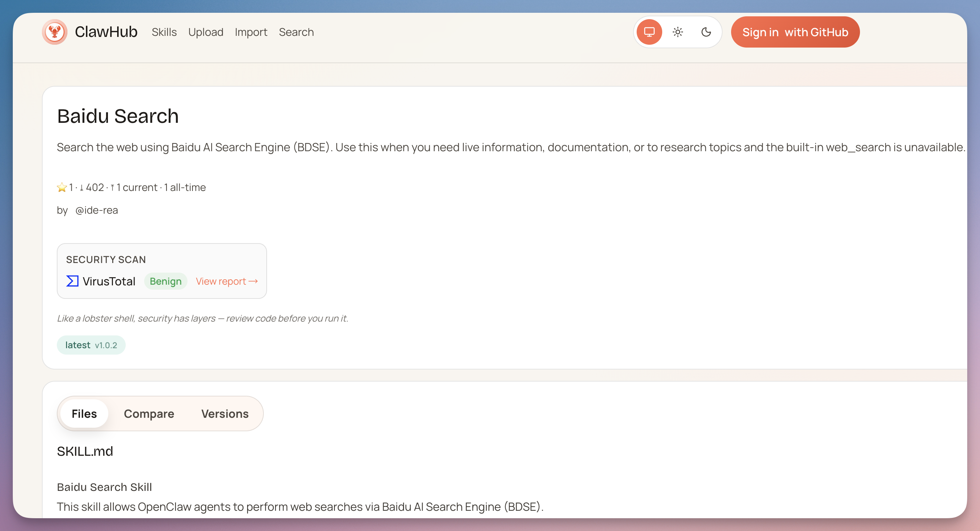This screenshot has width=980, height=531.
Task: Select the system theme monitor icon
Action: point(649,32)
